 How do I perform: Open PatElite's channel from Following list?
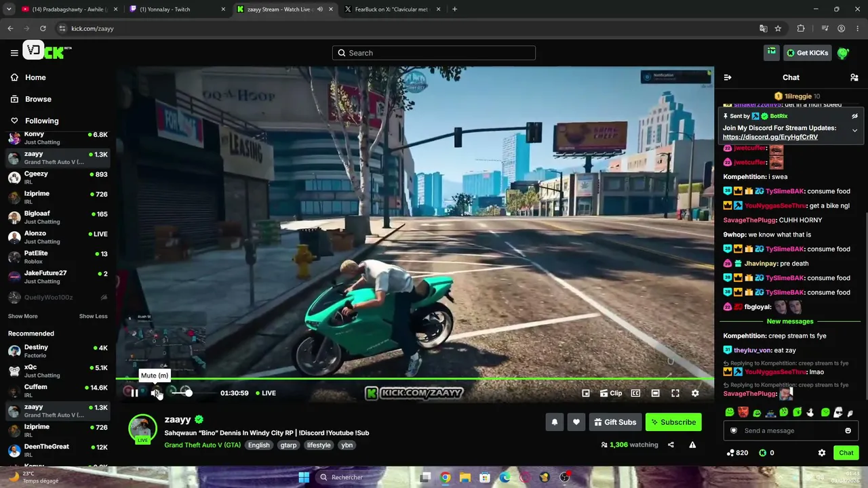tap(58, 257)
